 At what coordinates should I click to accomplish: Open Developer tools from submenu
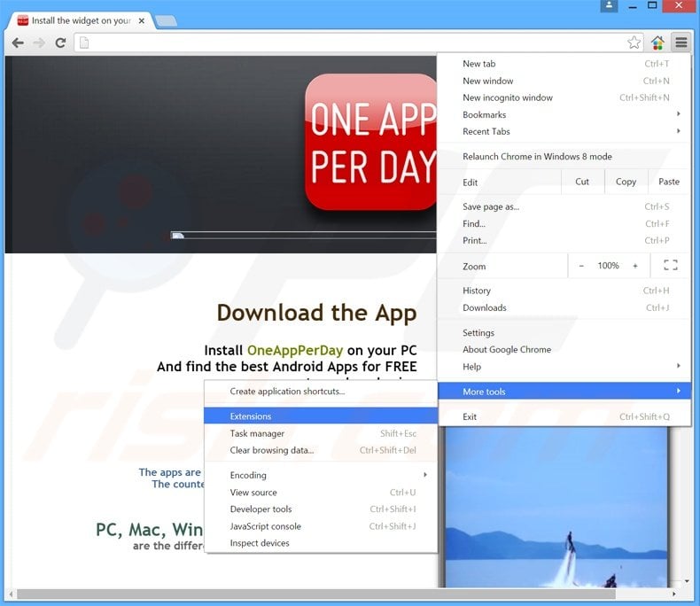click(x=321, y=509)
